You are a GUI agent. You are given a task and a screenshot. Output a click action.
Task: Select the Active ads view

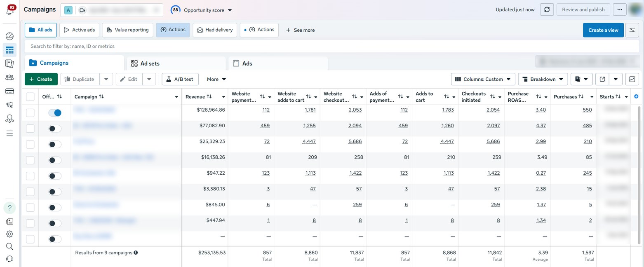80,30
